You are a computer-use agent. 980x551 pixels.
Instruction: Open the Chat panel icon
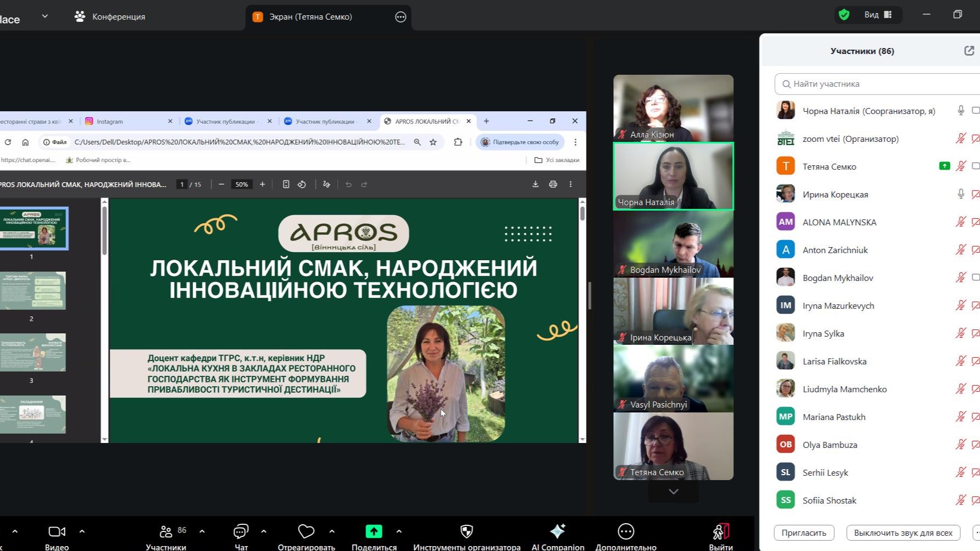[241, 531]
